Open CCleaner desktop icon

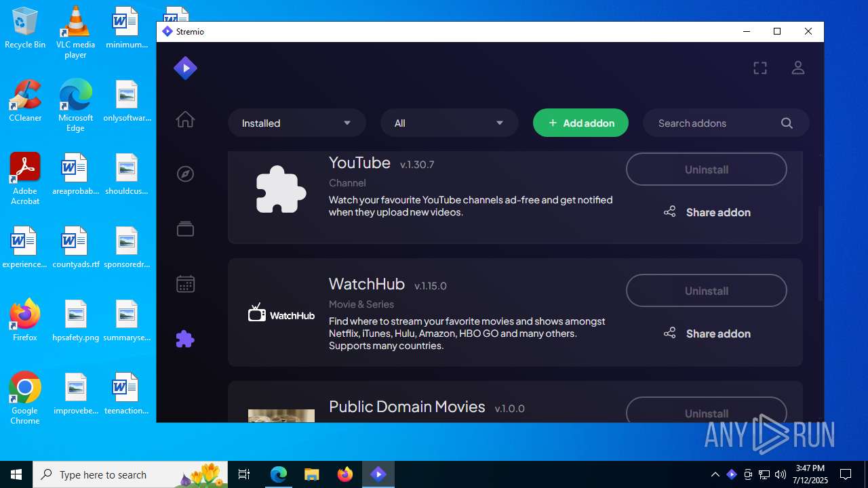click(x=25, y=100)
